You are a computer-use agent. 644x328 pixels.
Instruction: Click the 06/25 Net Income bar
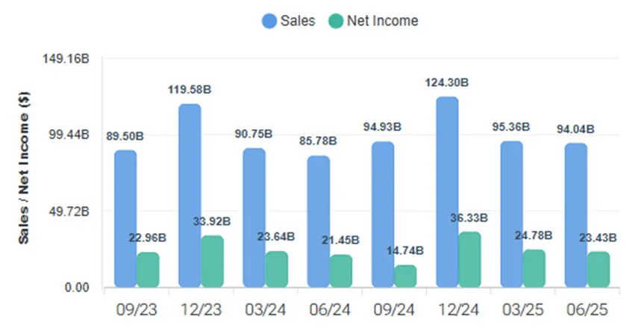(x=598, y=269)
